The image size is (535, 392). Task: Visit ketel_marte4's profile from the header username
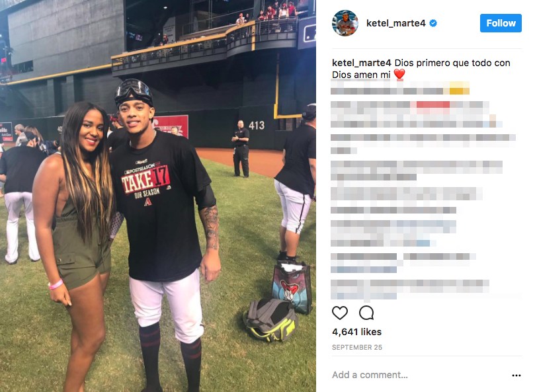395,23
